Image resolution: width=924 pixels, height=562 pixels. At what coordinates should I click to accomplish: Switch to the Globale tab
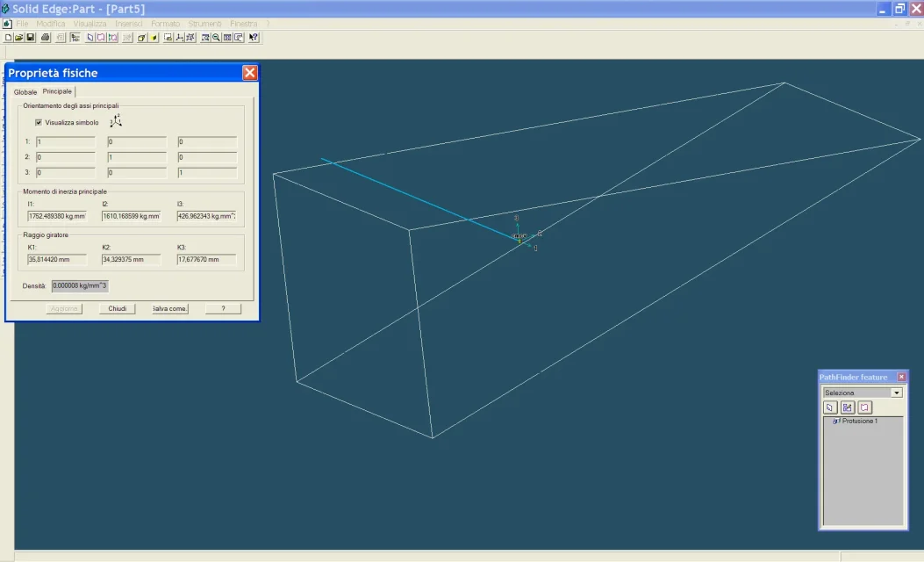(25, 92)
